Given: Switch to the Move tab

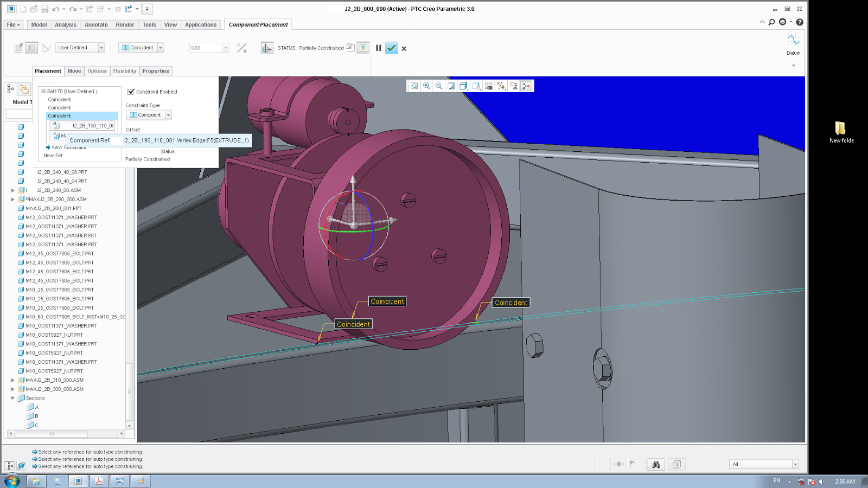Looking at the screenshot, I should pos(74,71).
